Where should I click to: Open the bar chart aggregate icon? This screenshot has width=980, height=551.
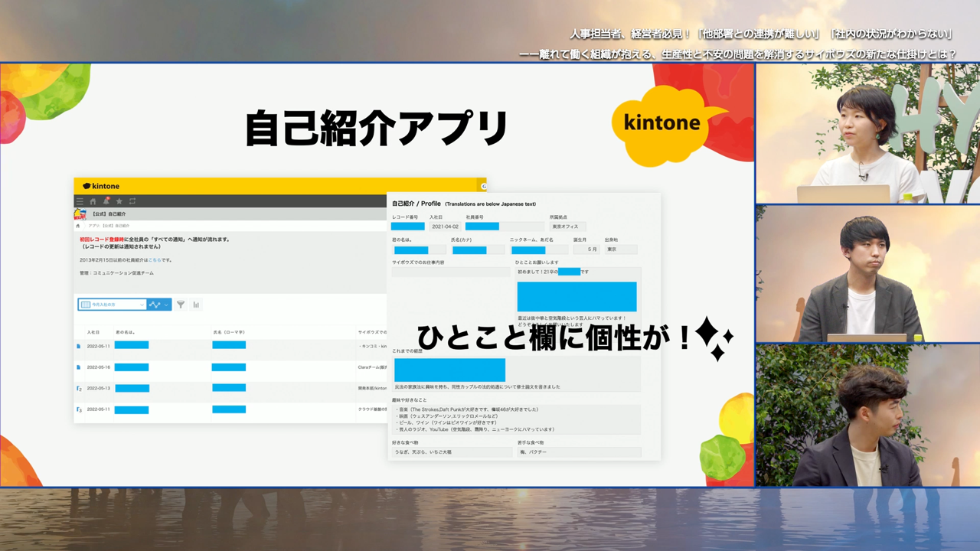pos(196,305)
